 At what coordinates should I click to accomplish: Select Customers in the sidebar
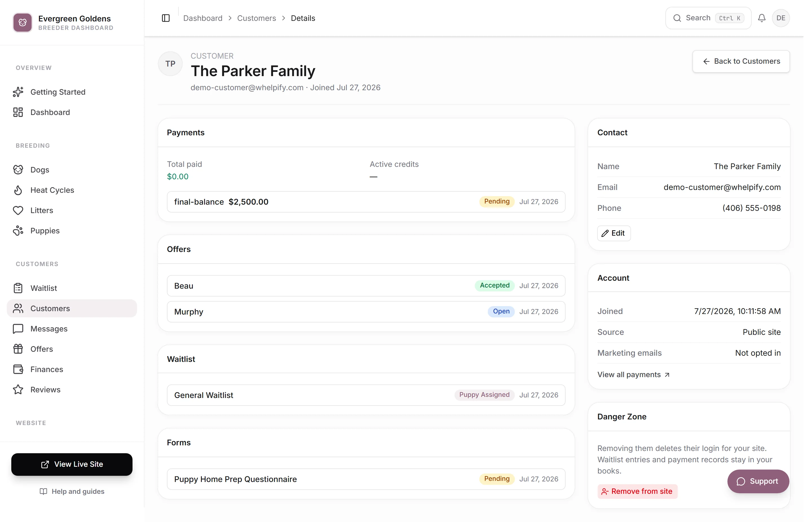click(x=72, y=308)
